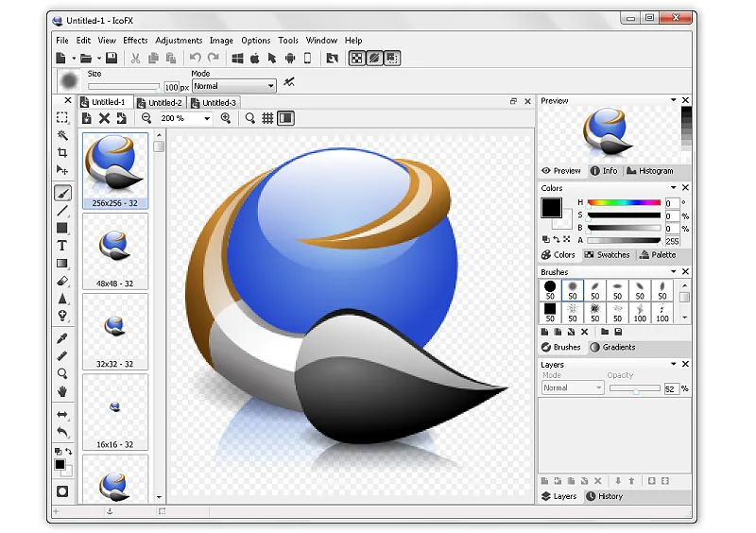Click the Hue color slider
This screenshot has height=533, width=756.
point(624,202)
